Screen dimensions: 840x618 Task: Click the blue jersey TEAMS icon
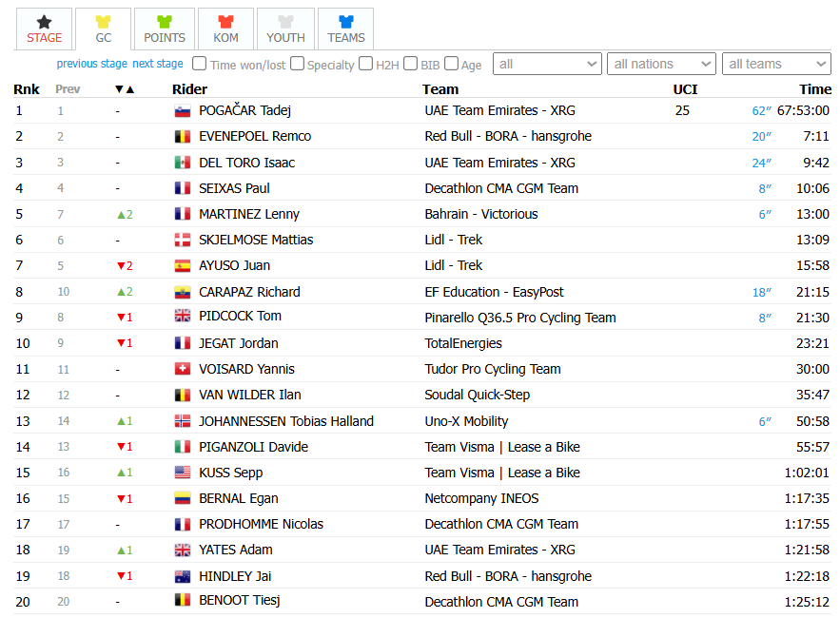(346, 22)
